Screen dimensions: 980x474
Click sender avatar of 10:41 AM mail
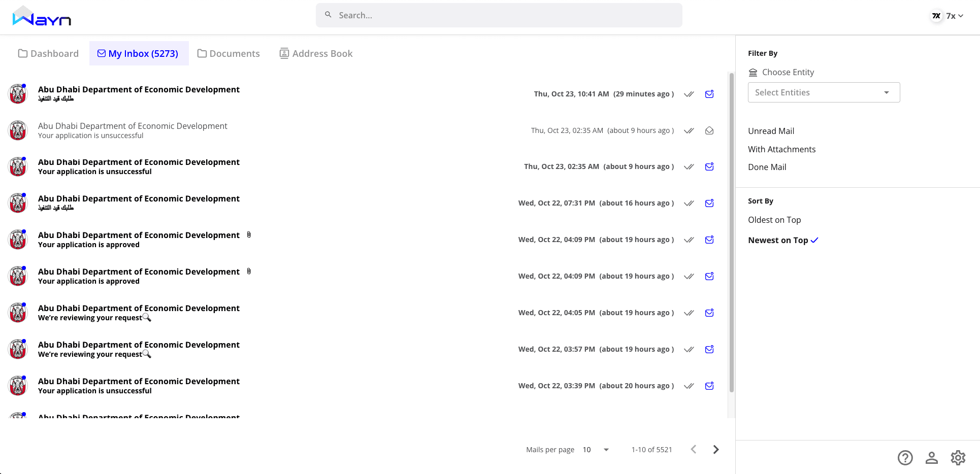(x=18, y=94)
